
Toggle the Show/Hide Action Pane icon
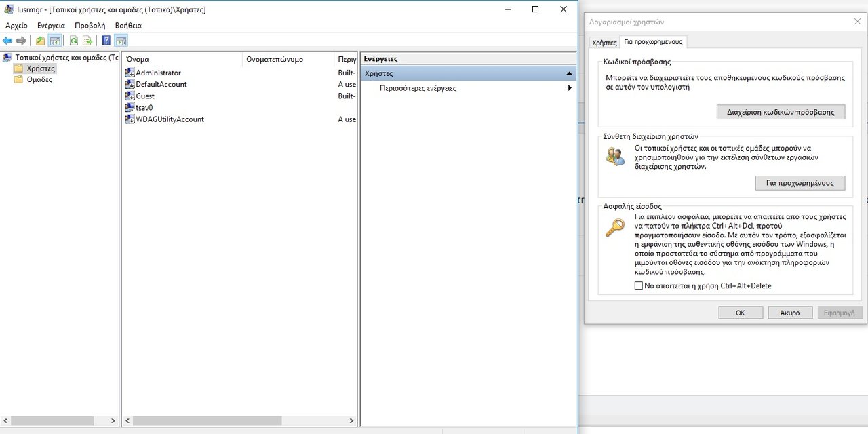pyautogui.click(x=121, y=41)
